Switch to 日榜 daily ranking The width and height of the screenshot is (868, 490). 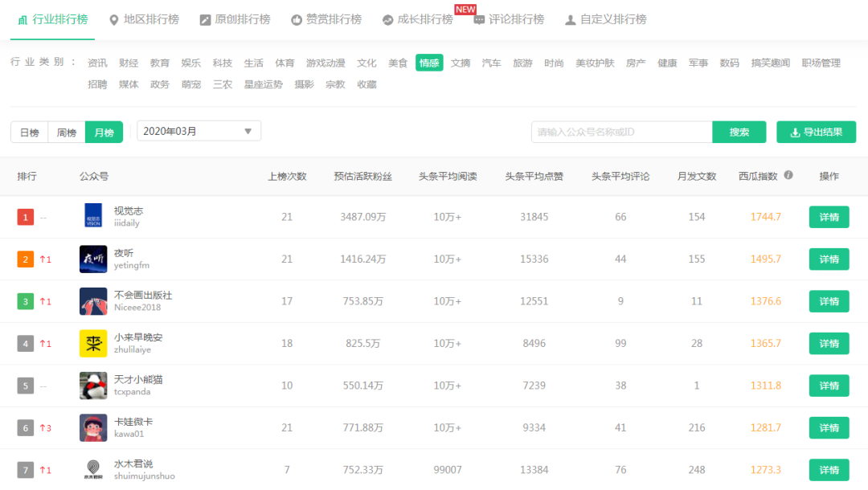click(x=29, y=132)
